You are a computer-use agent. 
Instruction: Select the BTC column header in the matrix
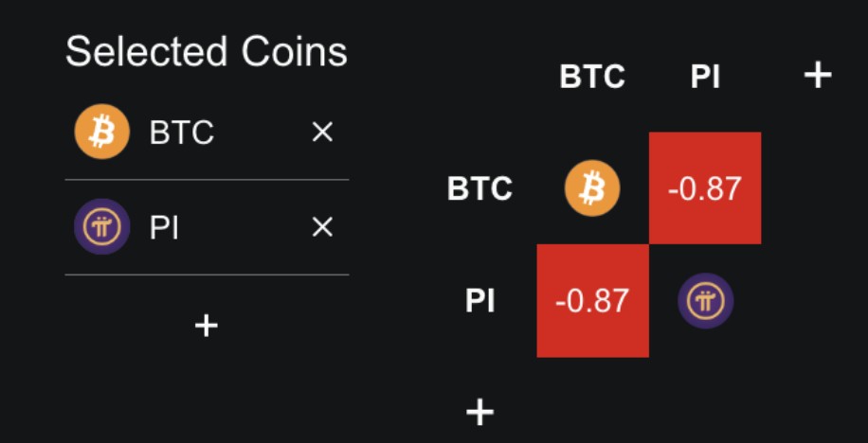592,77
